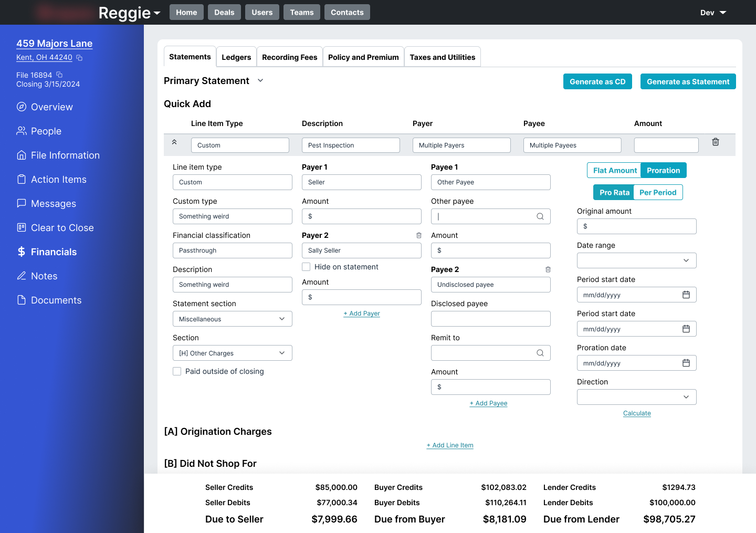Open calendar for first Period start date
Viewport: 756px width, 533px height.
686,295
